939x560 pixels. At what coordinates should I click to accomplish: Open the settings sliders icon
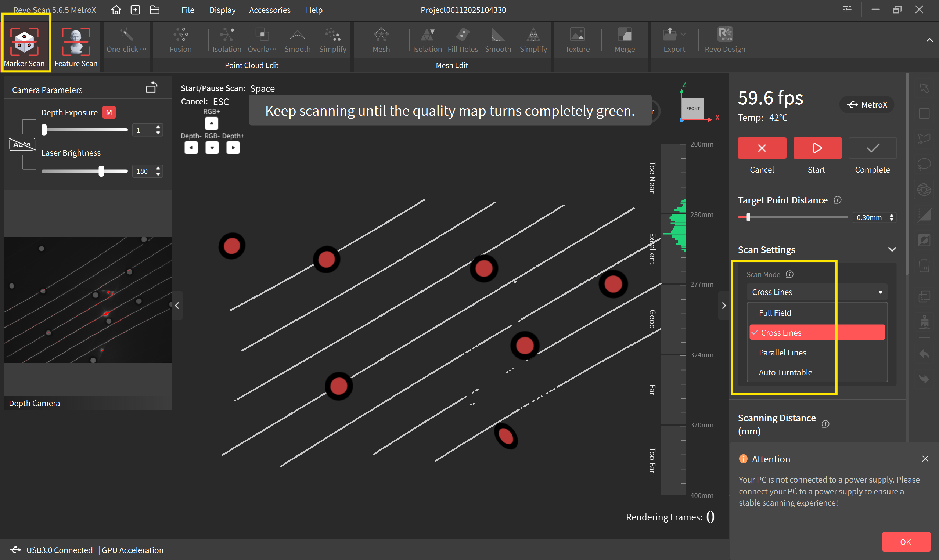point(847,10)
